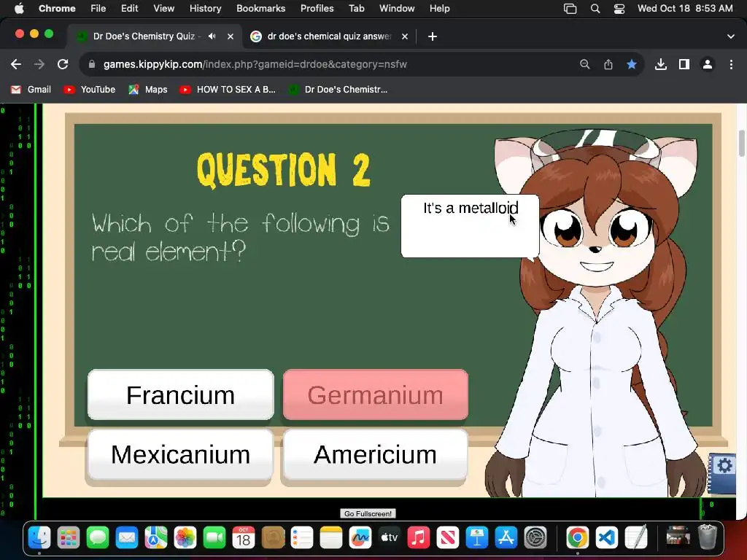
Task: Go forward to the next page
Action: click(39, 64)
